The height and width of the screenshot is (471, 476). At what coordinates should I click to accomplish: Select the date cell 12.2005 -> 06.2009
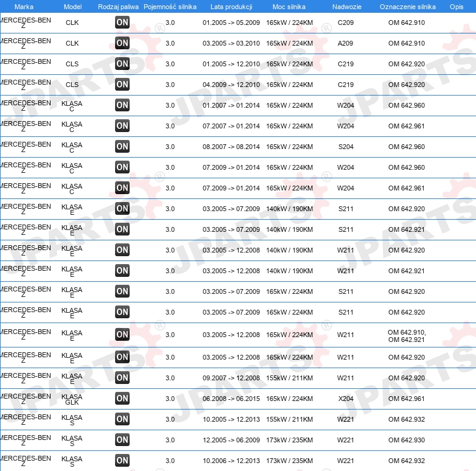pyautogui.click(x=231, y=440)
